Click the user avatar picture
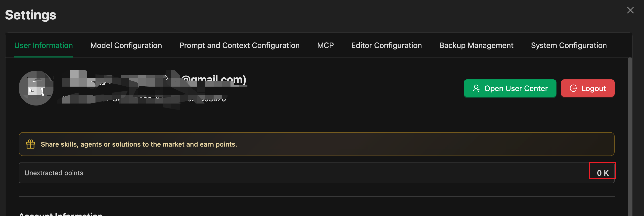Viewport: 644px width, 216px height. [36, 88]
